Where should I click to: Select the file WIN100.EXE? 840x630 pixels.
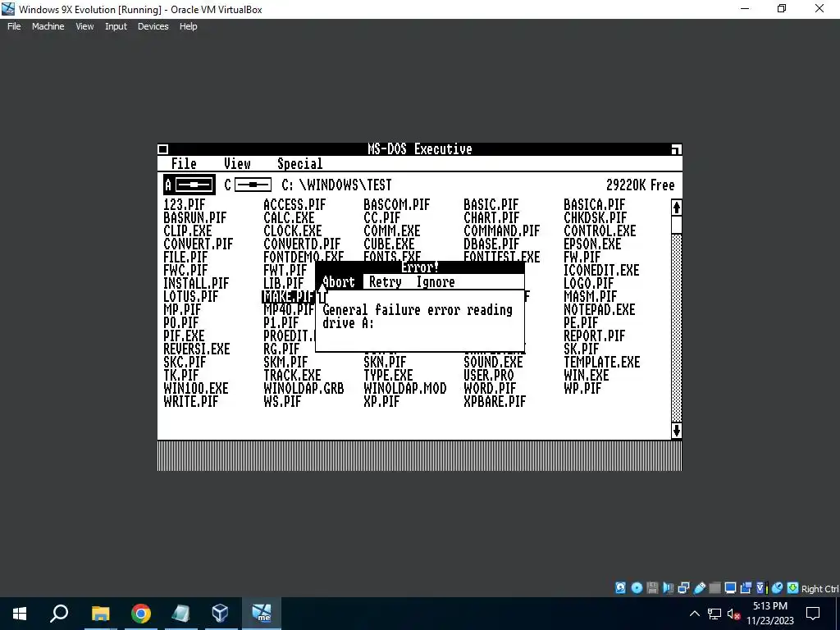coord(195,388)
